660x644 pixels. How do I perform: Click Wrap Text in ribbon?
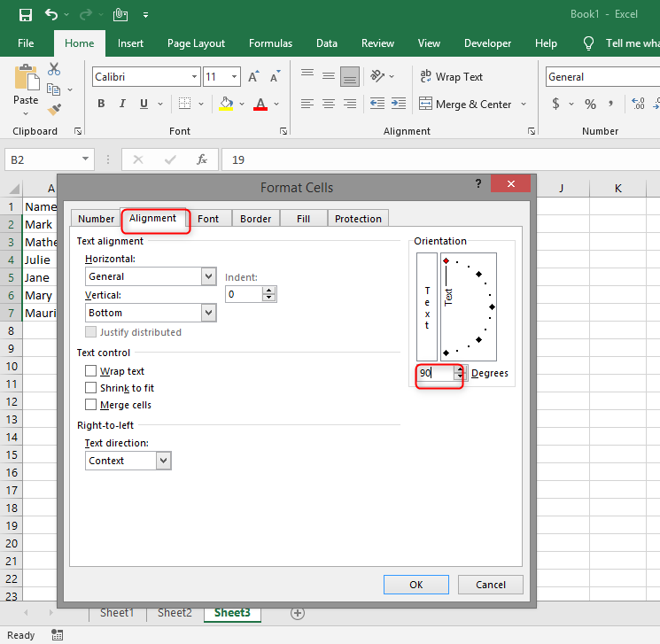point(451,76)
